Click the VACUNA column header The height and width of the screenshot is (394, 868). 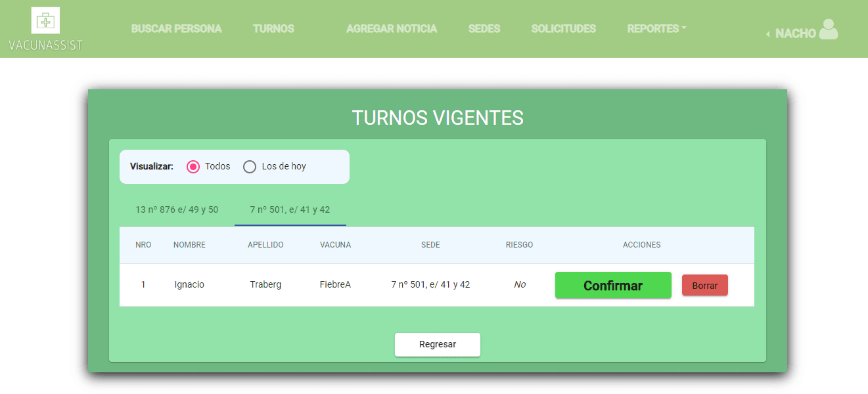click(x=335, y=245)
